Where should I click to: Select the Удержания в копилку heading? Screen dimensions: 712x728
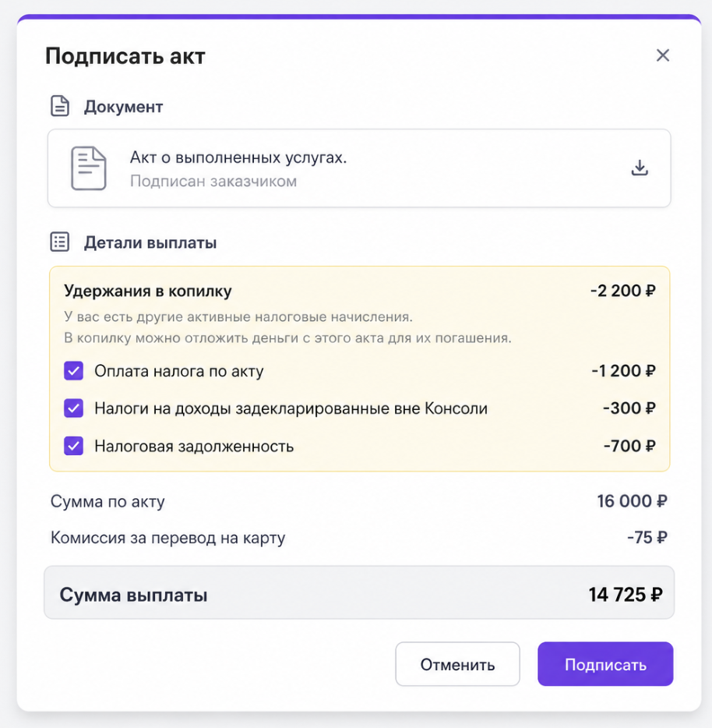coord(147,291)
